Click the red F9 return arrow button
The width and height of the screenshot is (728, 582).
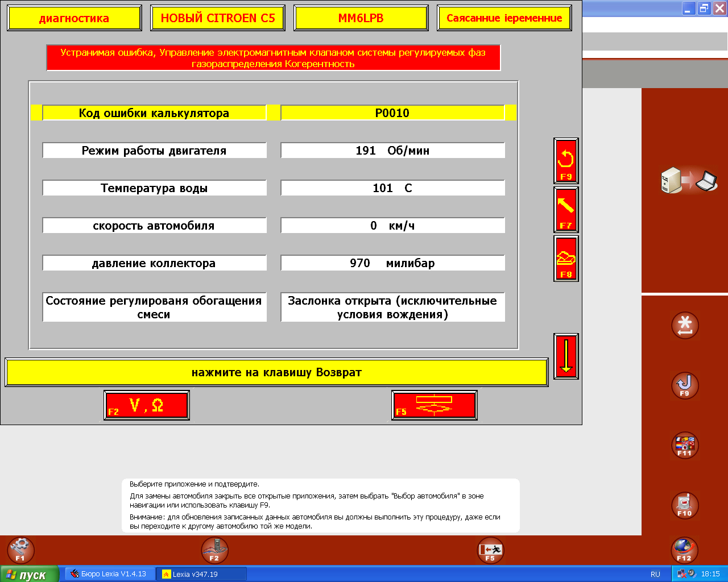pyautogui.click(x=566, y=161)
